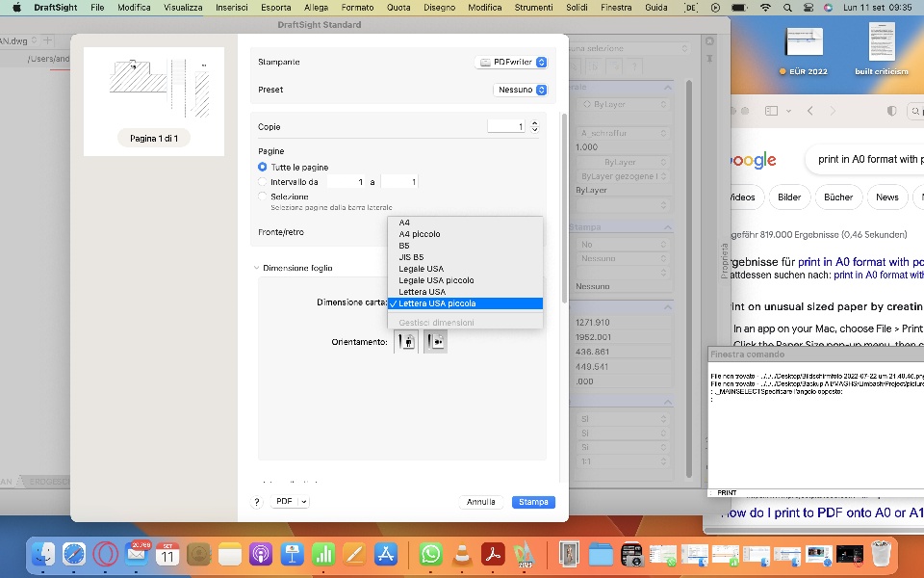The image size is (924, 578).
Task: Click the Copie number field
Action: pyautogui.click(x=505, y=127)
